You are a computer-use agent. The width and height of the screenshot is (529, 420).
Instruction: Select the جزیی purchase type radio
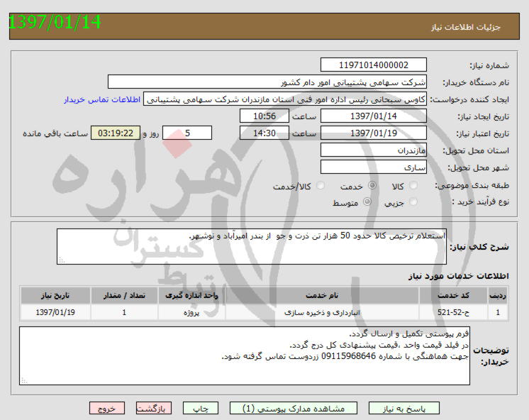413,202
